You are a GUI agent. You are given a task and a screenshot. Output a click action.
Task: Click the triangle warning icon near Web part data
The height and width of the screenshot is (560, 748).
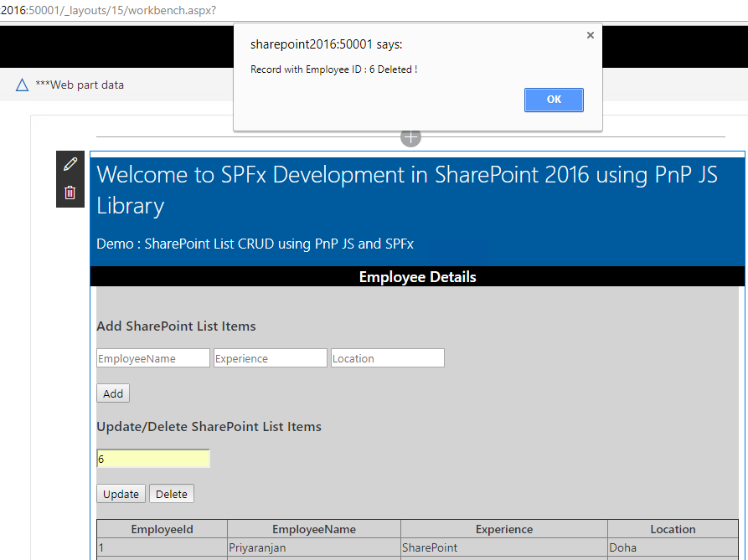[x=22, y=85]
